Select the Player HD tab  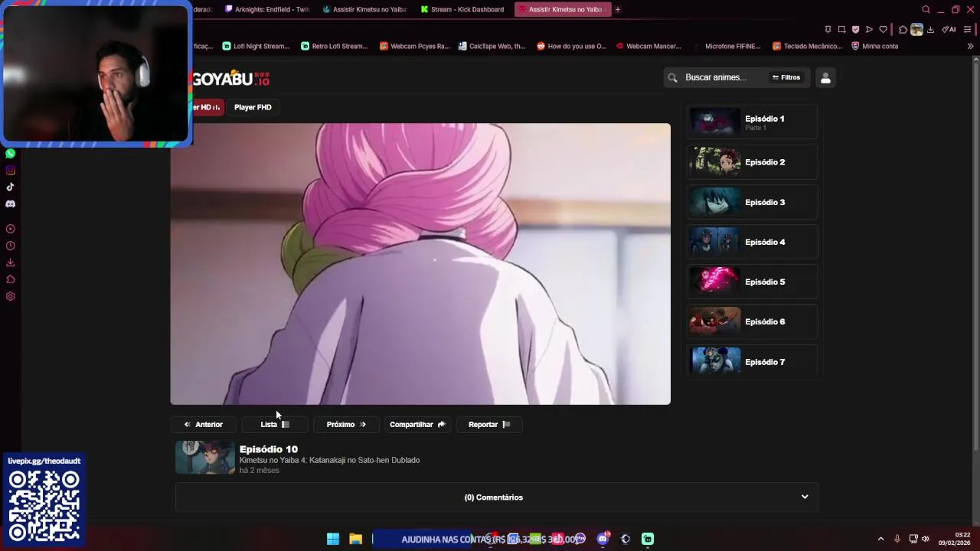point(207,107)
